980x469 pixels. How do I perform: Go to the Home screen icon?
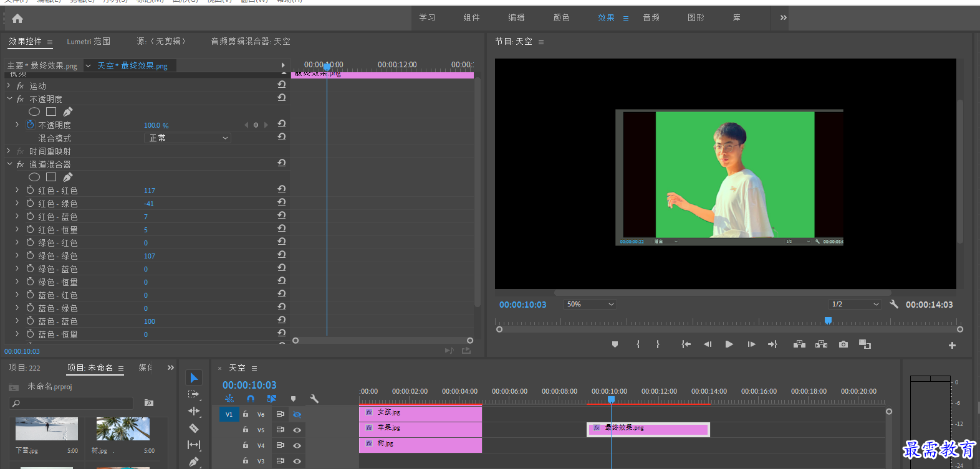click(17, 19)
